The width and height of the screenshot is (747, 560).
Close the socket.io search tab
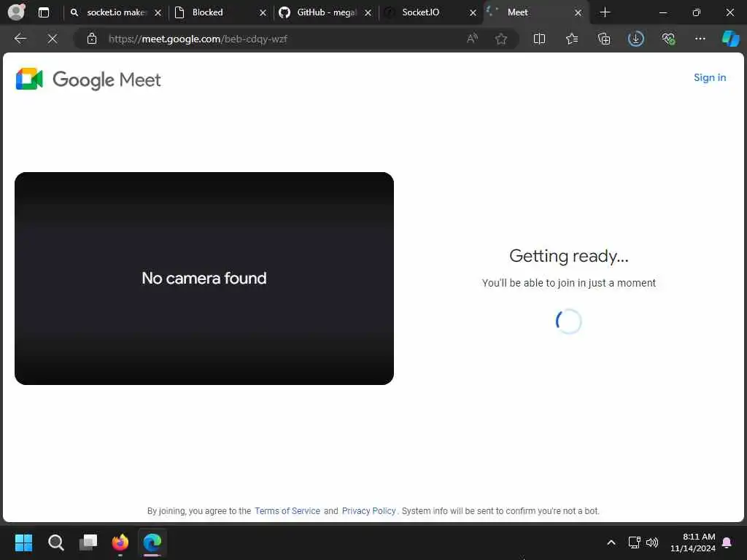point(158,13)
